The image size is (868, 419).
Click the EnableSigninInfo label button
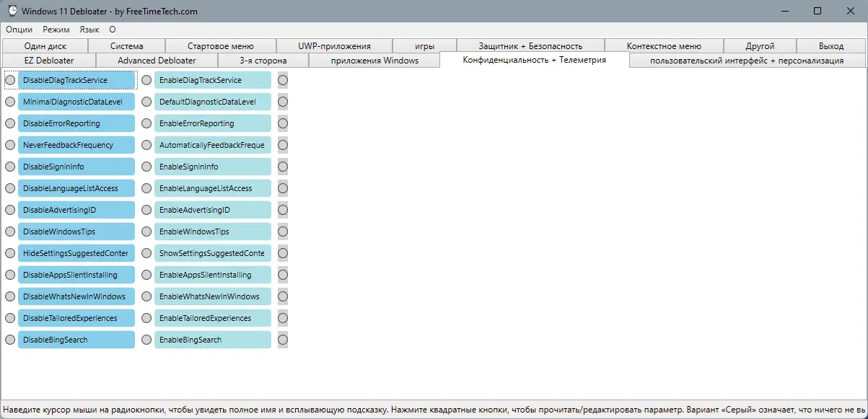(x=213, y=167)
